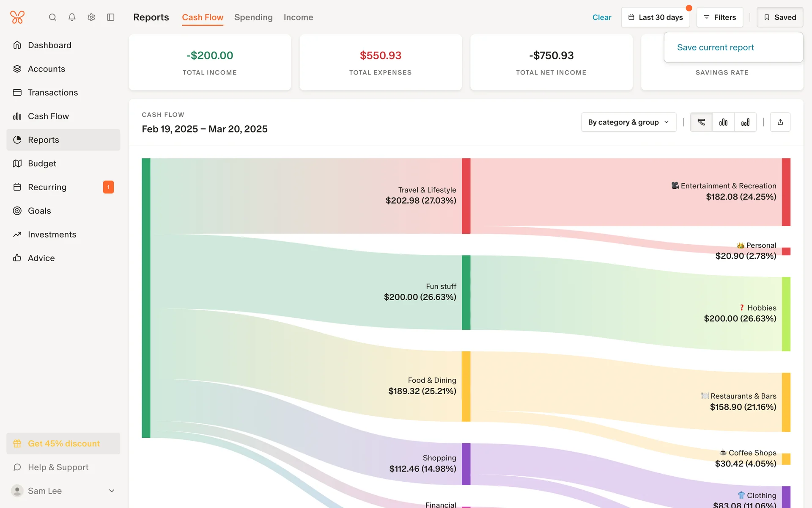Open the Last 30 days date picker
The width and height of the screenshot is (812, 508).
click(x=655, y=17)
